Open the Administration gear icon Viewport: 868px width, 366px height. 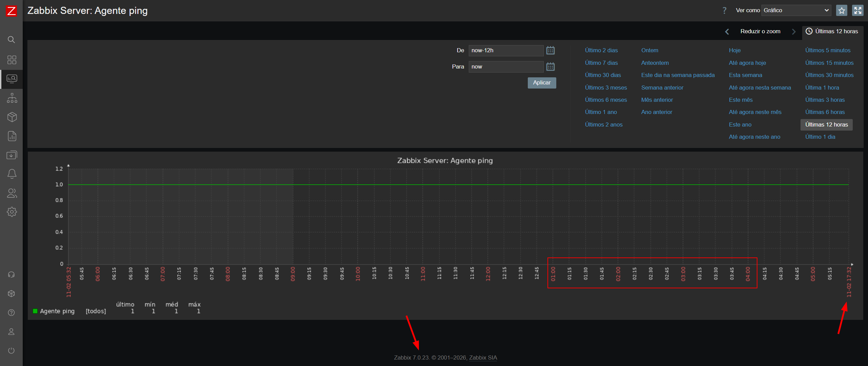click(x=12, y=212)
